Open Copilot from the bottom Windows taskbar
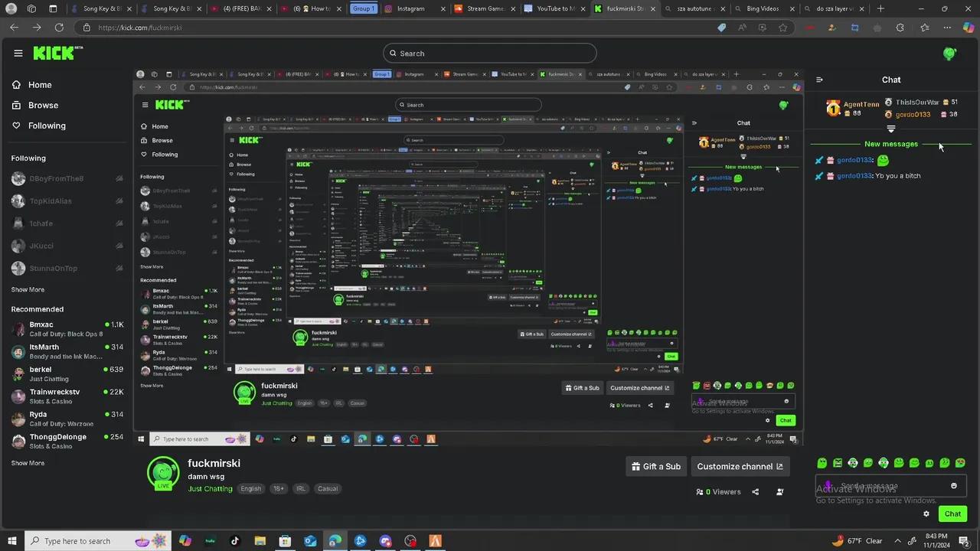 click(185, 541)
